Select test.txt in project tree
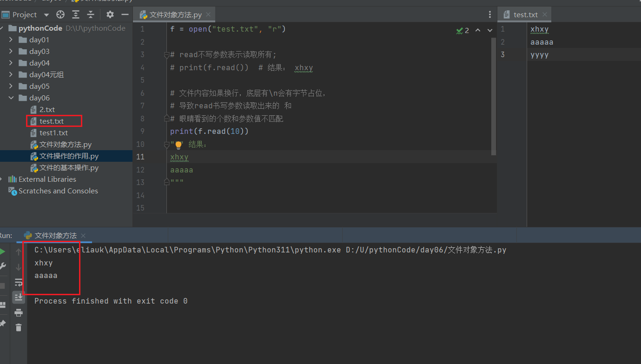This screenshot has width=641, height=364. (x=52, y=121)
